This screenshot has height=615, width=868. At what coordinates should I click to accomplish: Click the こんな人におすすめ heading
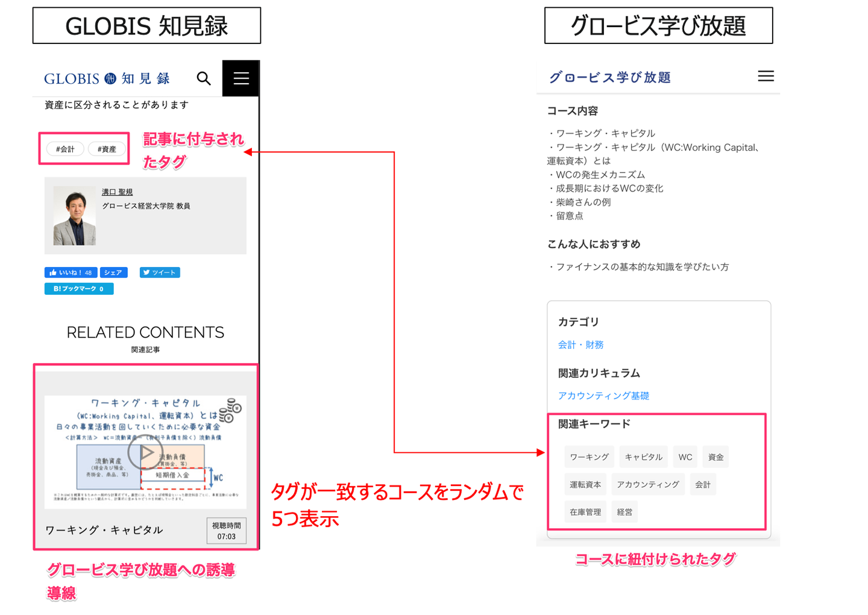594,244
